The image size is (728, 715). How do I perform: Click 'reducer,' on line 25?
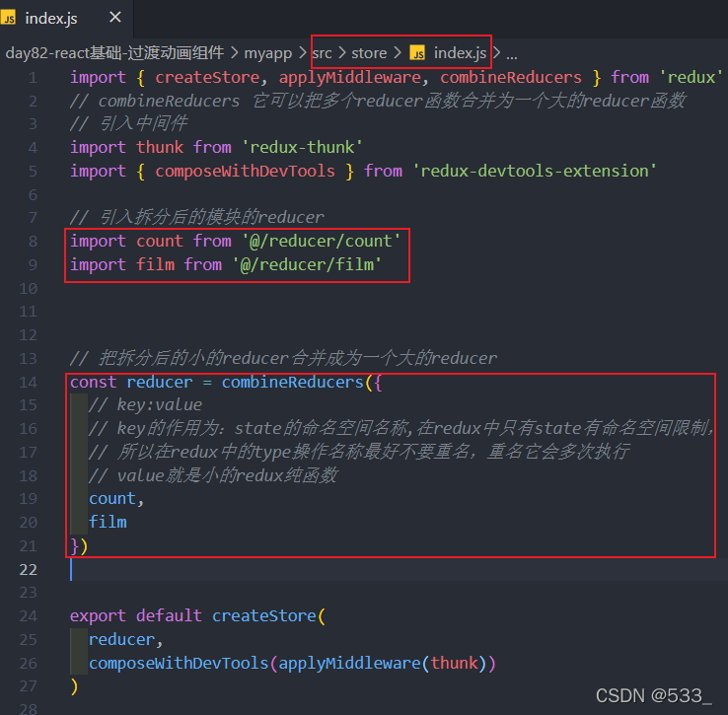click(x=126, y=640)
